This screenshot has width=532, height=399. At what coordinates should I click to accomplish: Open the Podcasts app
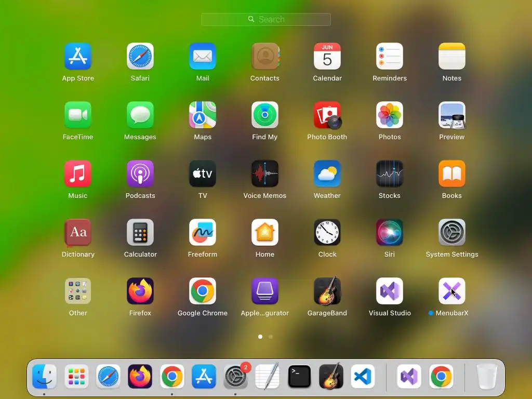click(140, 174)
